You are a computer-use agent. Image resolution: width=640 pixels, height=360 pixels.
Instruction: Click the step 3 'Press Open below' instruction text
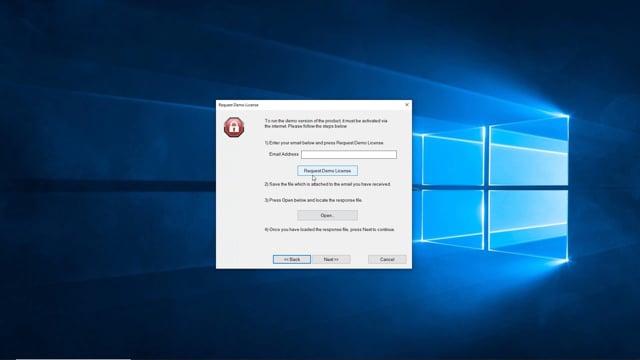313,200
